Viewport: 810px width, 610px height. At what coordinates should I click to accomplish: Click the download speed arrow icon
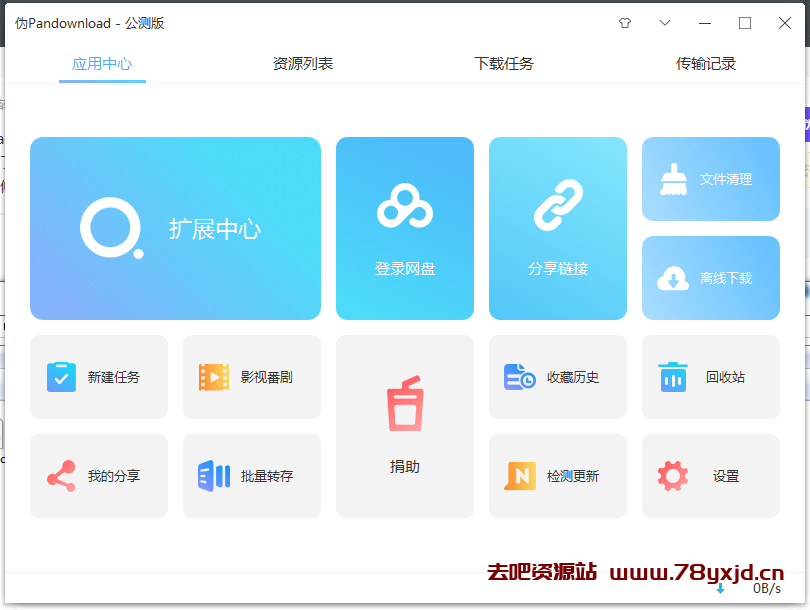[720, 588]
